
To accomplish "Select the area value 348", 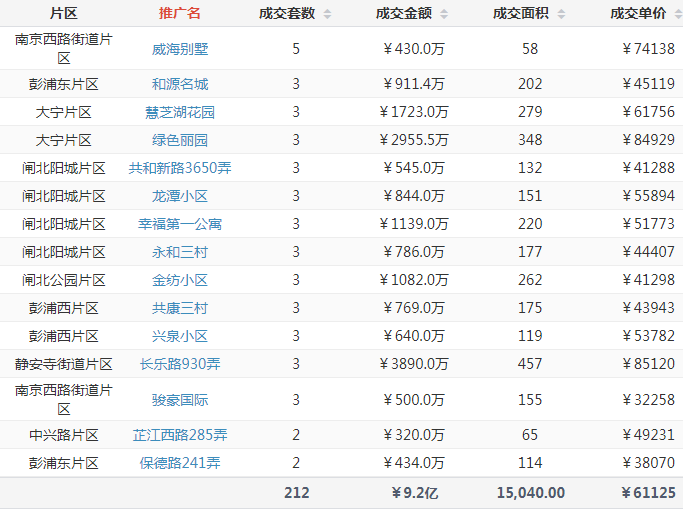I will [530, 140].
